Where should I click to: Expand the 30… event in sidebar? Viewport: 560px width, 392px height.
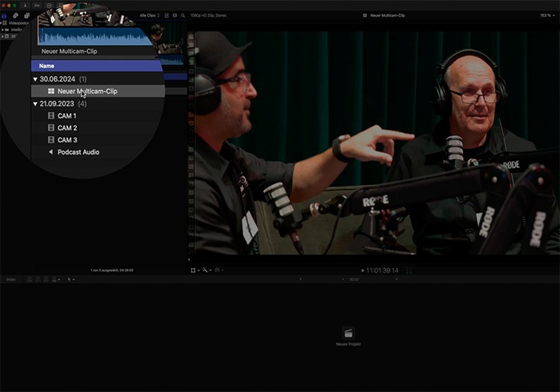pyautogui.click(x=2, y=37)
